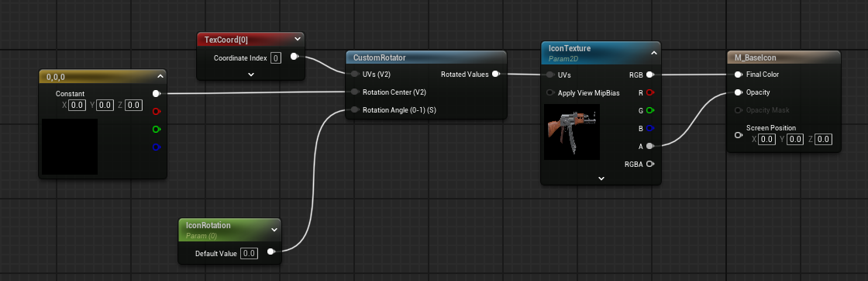Click the M_BaseIcon Final Color input pin
This screenshot has height=281, width=868.
pyautogui.click(x=738, y=75)
